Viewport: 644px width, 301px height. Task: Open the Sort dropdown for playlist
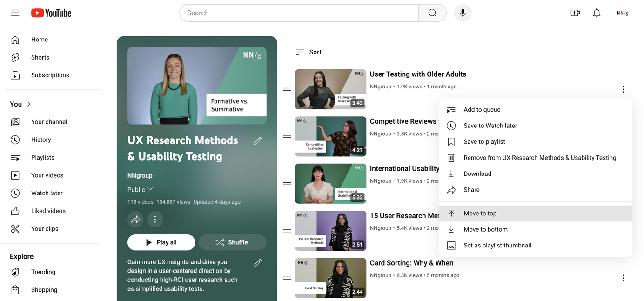[x=309, y=52]
